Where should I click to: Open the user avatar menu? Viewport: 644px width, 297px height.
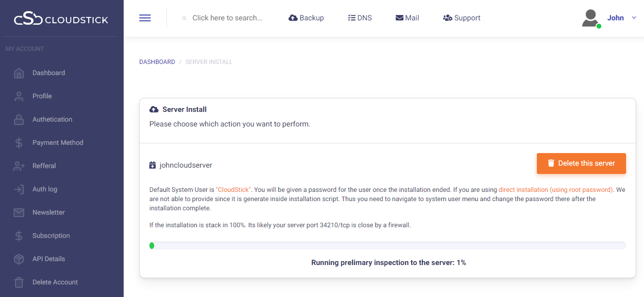point(591,18)
